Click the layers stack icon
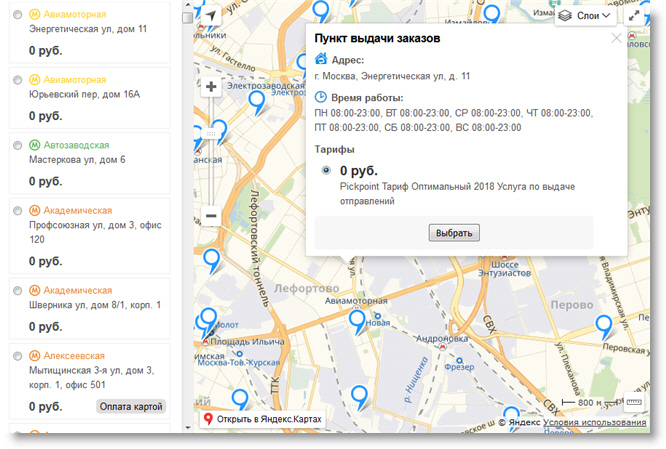666x449 pixels. tap(564, 16)
